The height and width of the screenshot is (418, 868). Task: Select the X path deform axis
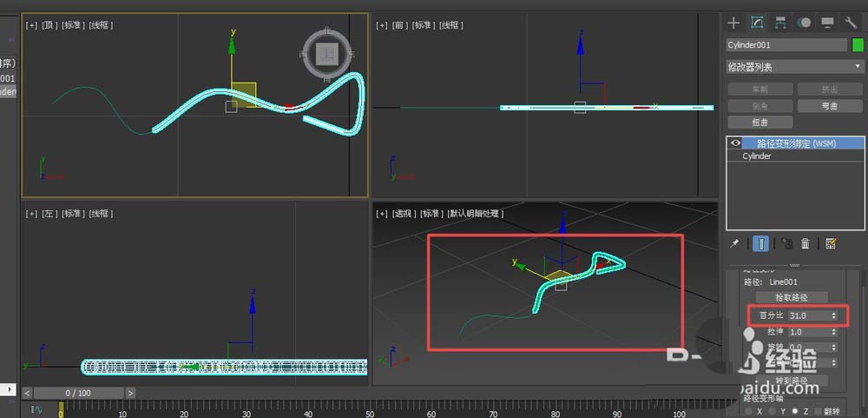coord(748,411)
